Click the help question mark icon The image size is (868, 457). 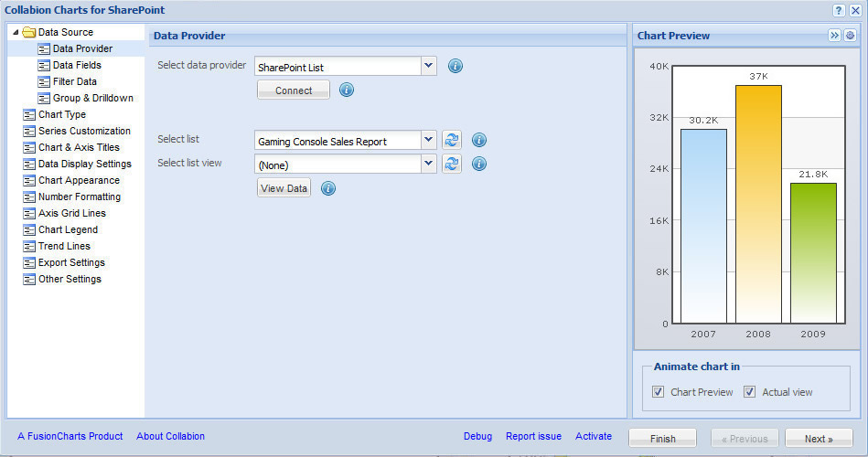point(839,11)
